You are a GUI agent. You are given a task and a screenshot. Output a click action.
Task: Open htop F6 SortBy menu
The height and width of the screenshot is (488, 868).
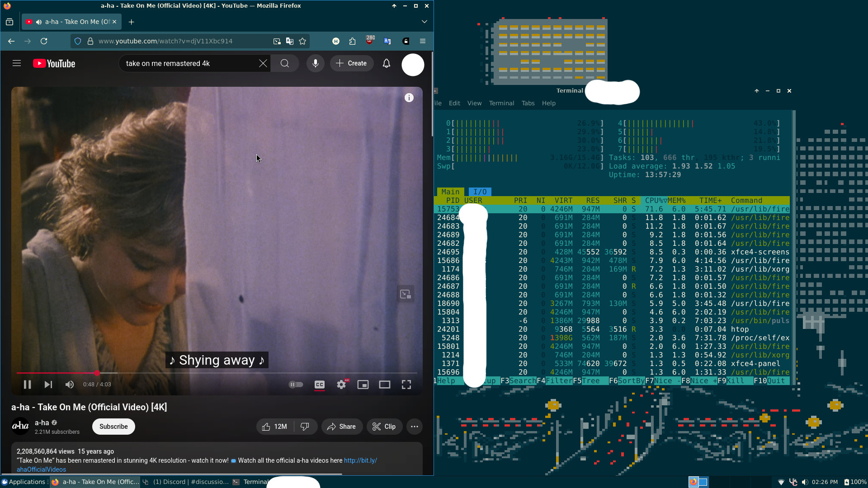coord(627,381)
